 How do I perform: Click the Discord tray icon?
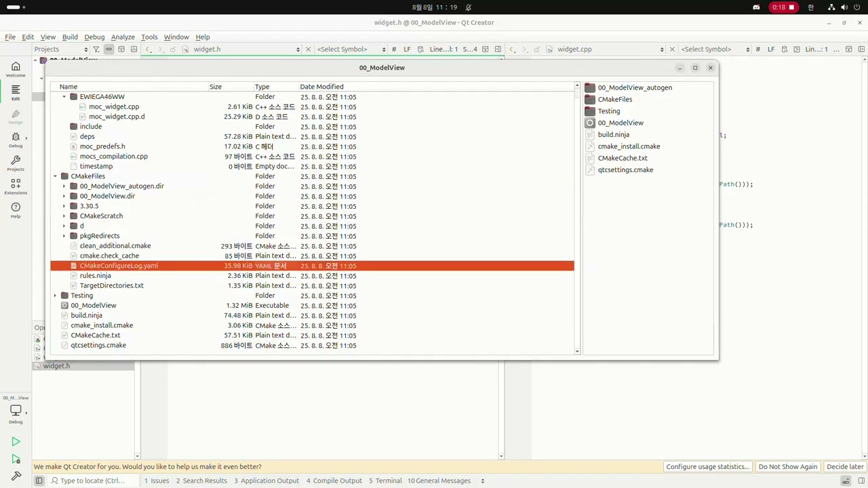click(756, 7)
